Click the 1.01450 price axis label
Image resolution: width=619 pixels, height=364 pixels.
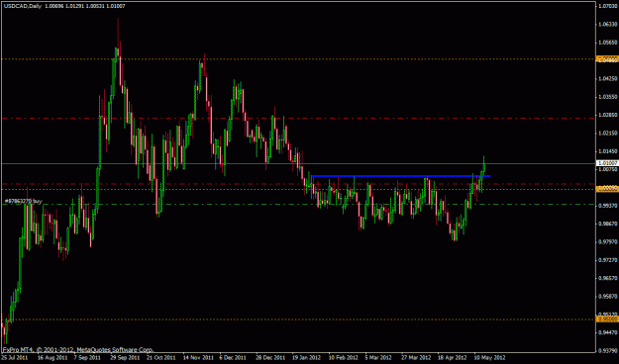click(608, 151)
